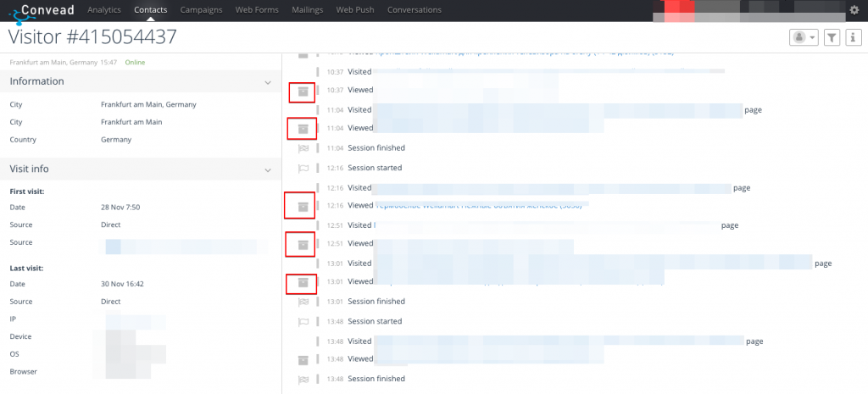This screenshot has width=868, height=394.
Task: Click the box icon for 12:51 Viewed
Action: [303, 245]
